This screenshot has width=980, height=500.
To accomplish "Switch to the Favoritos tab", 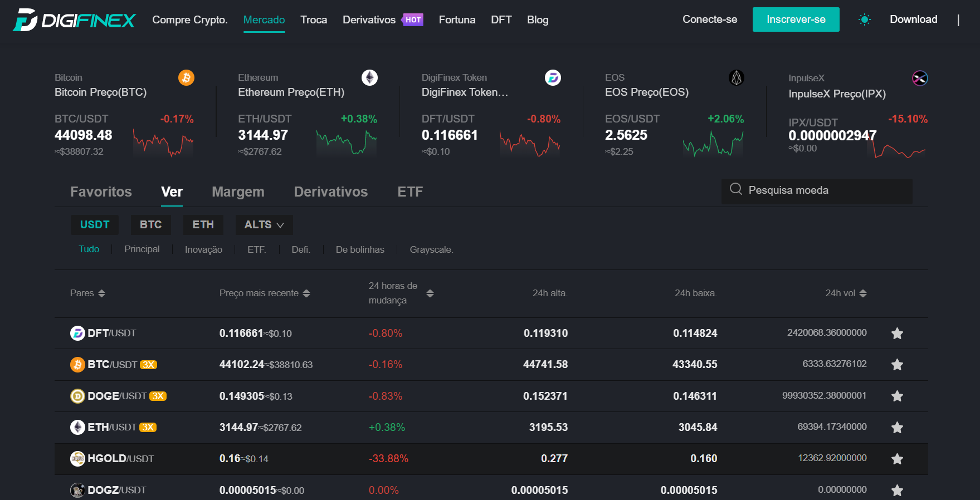I will (101, 192).
